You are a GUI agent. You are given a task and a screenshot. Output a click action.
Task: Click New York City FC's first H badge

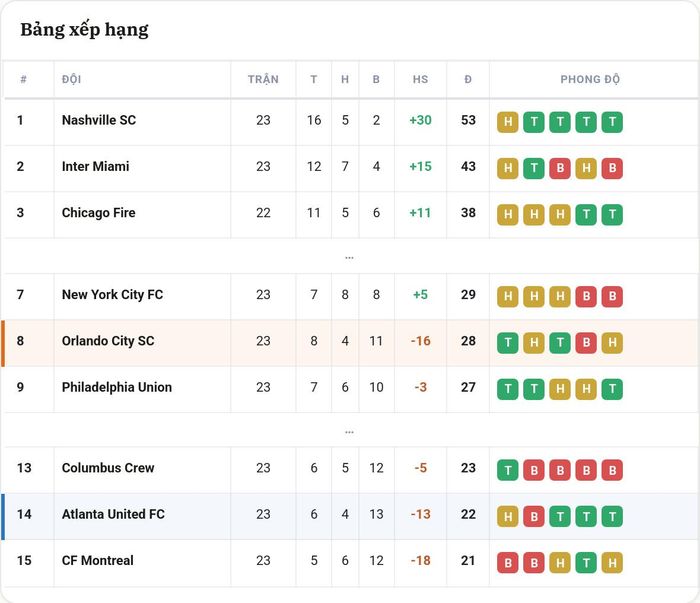[x=508, y=296]
